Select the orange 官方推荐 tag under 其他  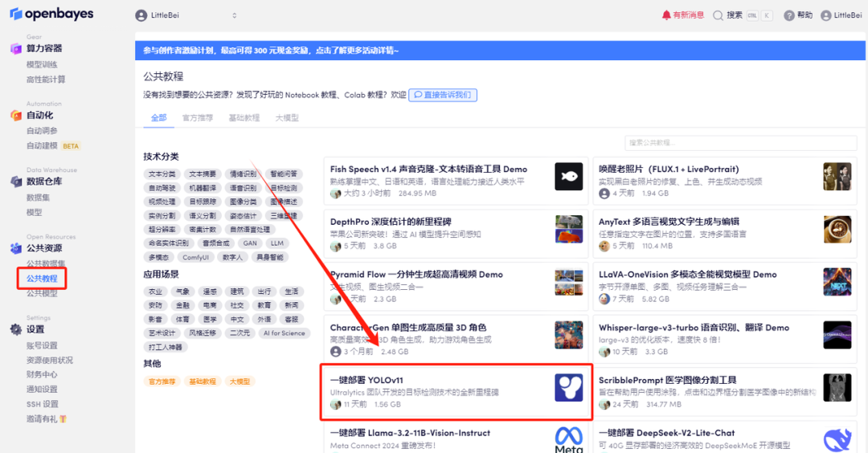tap(162, 382)
